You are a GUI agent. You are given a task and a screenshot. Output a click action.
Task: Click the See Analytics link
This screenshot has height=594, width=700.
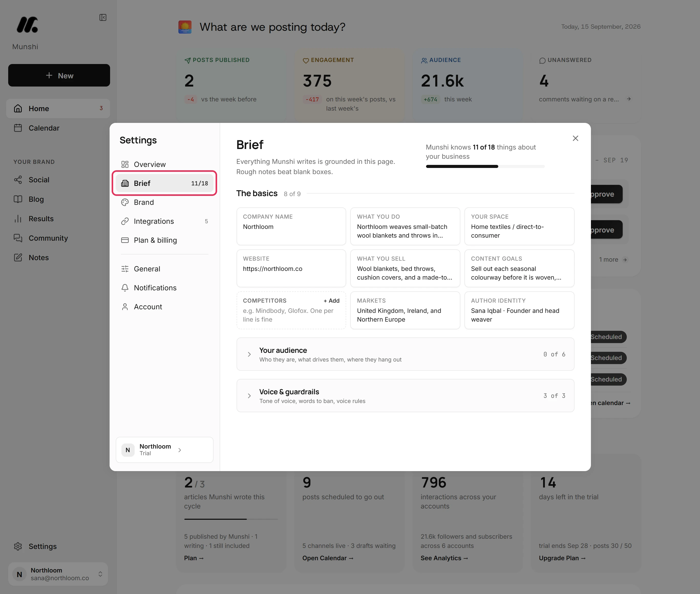pos(444,558)
